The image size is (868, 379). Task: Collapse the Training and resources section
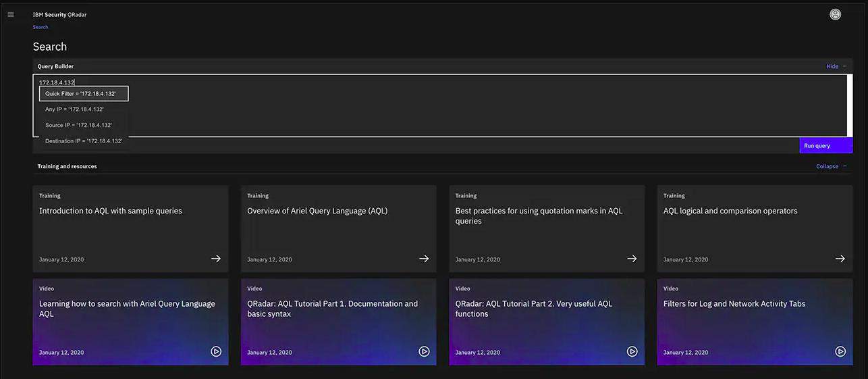click(831, 166)
